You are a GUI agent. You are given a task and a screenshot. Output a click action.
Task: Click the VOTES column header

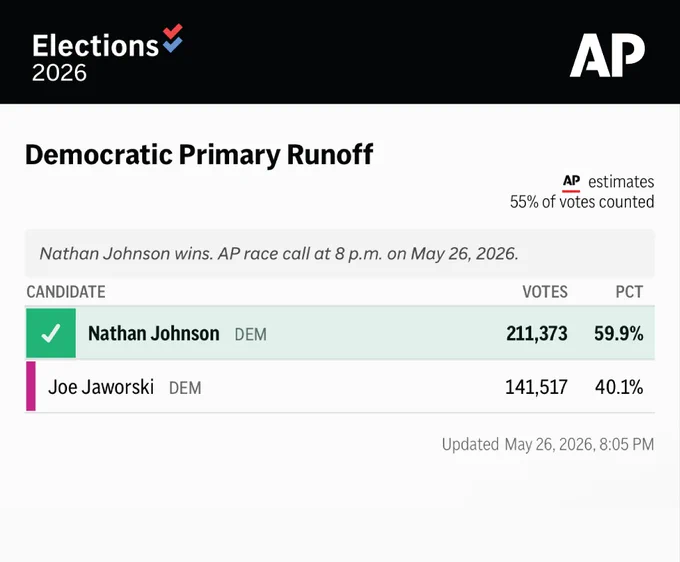(x=545, y=292)
